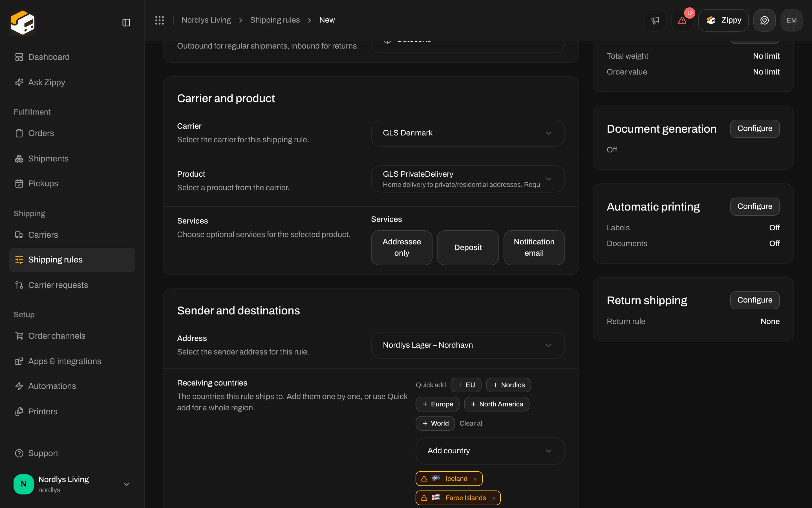Open the Add country dropdown

coord(490,451)
